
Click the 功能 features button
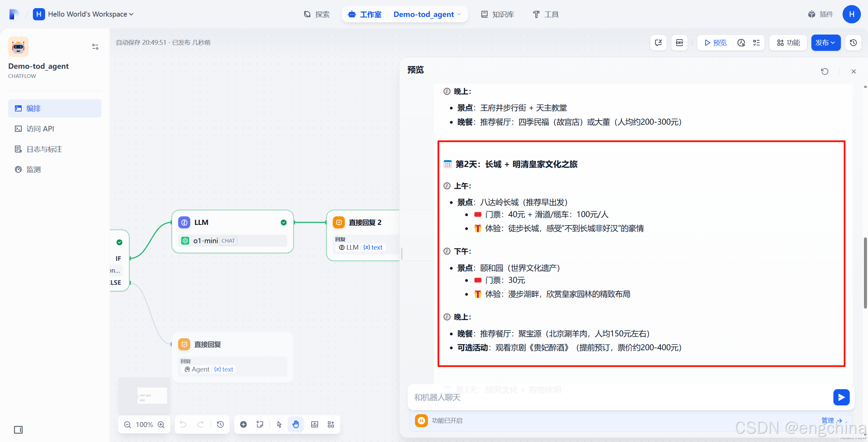click(788, 43)
